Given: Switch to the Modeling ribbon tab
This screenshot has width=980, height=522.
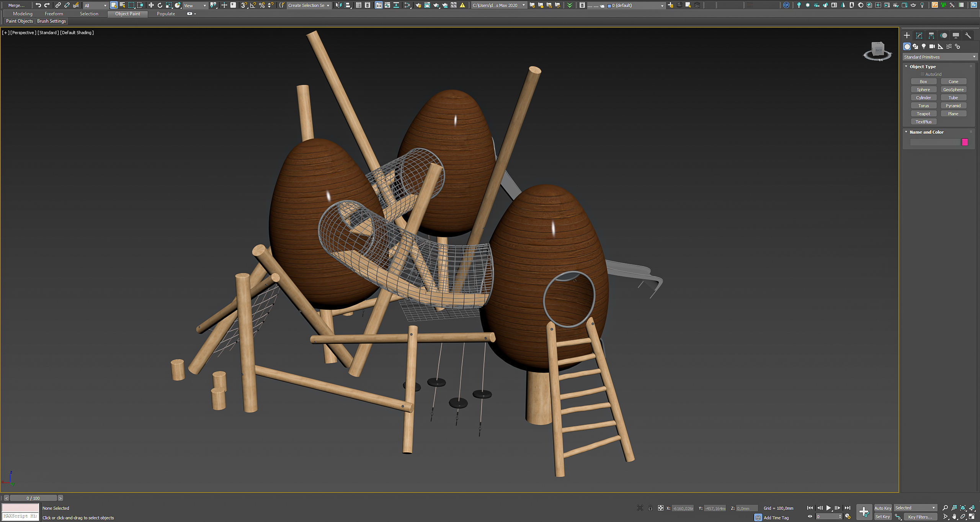Looking at the screenshot, I should 23,14.
